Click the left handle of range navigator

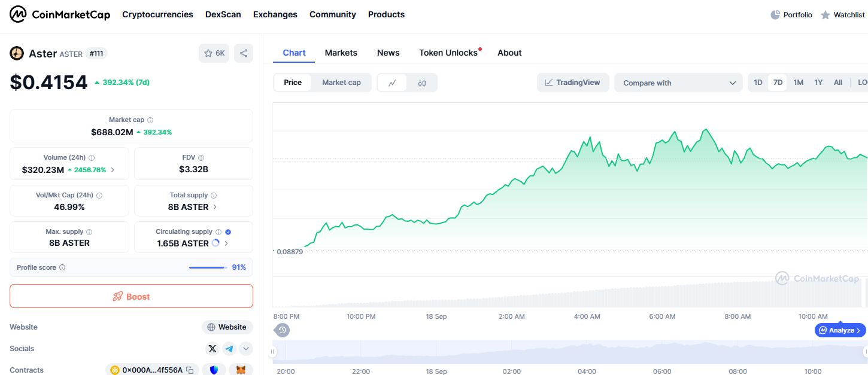tap(274, 352)
